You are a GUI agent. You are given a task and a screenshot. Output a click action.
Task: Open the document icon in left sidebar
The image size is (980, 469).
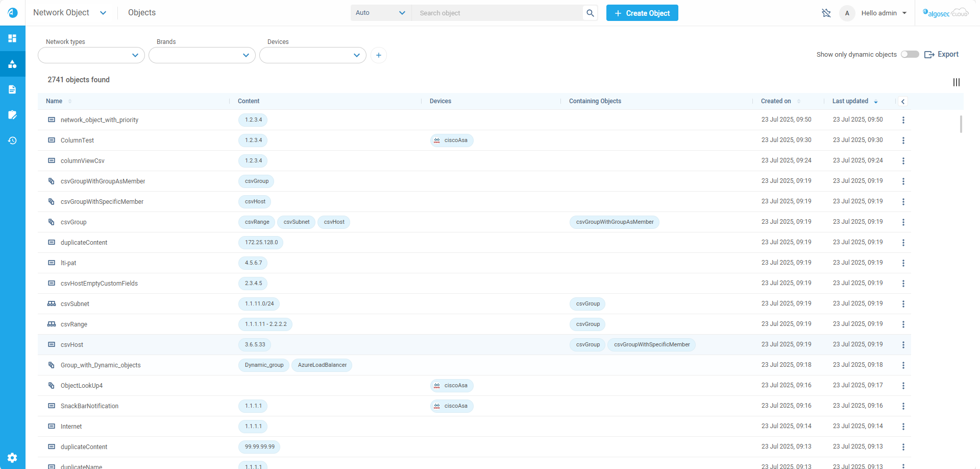click(12, 89)
